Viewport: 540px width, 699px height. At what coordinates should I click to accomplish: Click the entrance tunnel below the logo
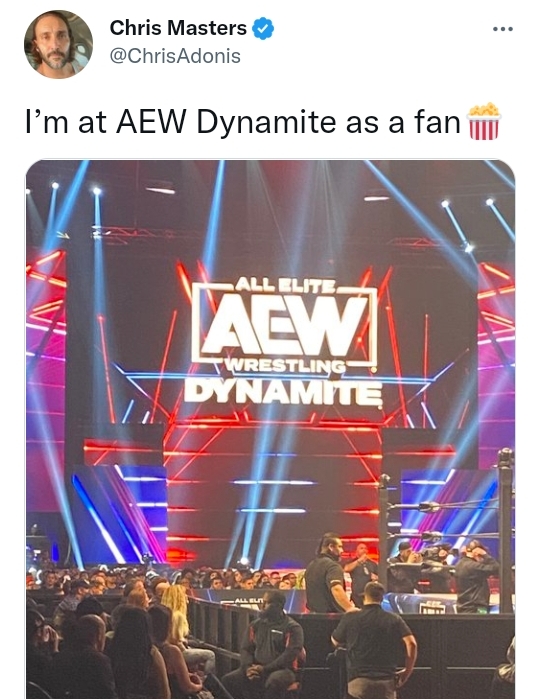(x=272, y=495)
